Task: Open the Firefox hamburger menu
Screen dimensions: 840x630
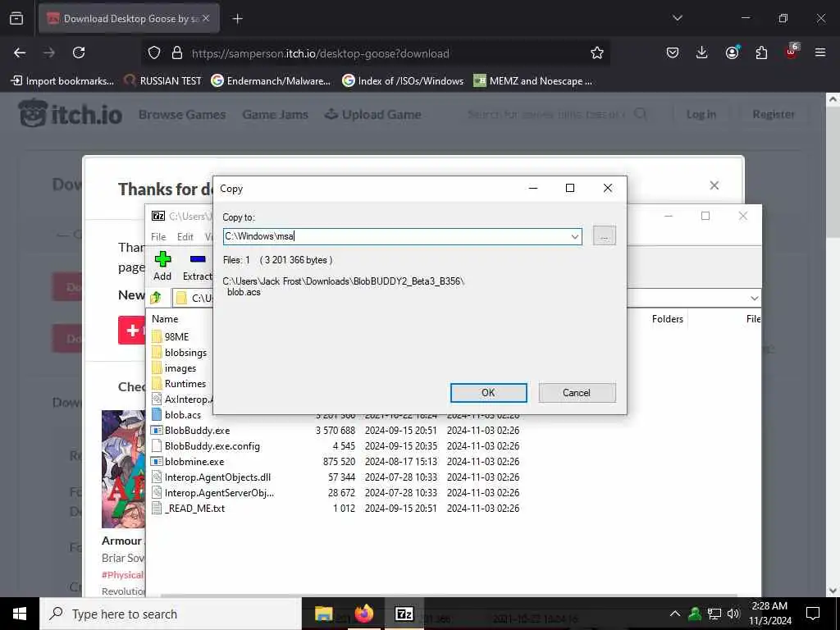Action: 820,52
